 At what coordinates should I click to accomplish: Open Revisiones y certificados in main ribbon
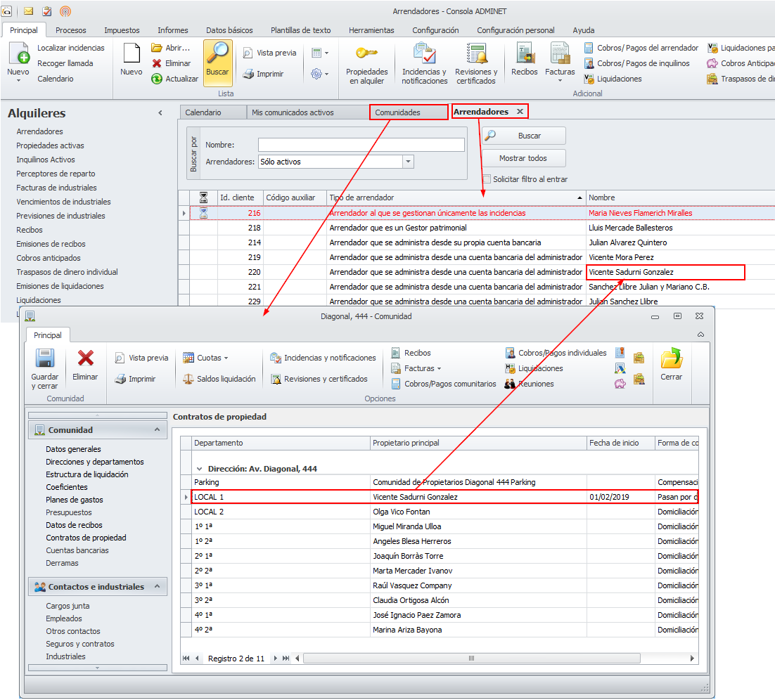point(476,63)
